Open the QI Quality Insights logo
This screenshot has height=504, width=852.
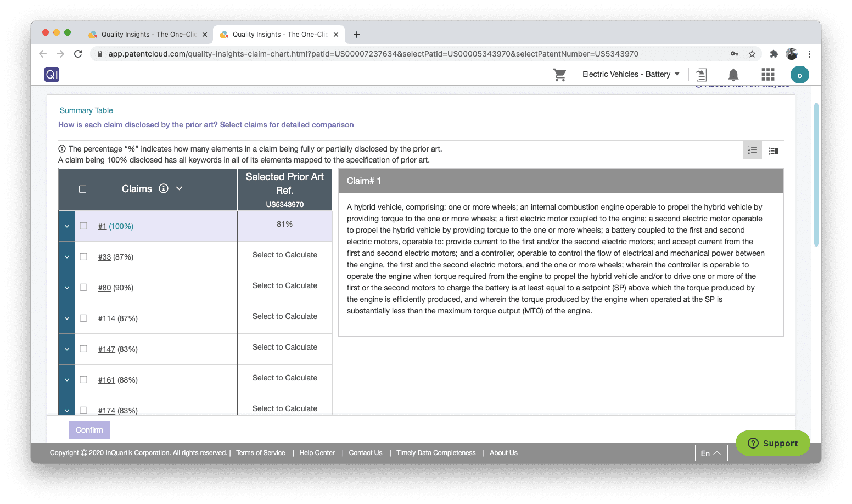52,74
